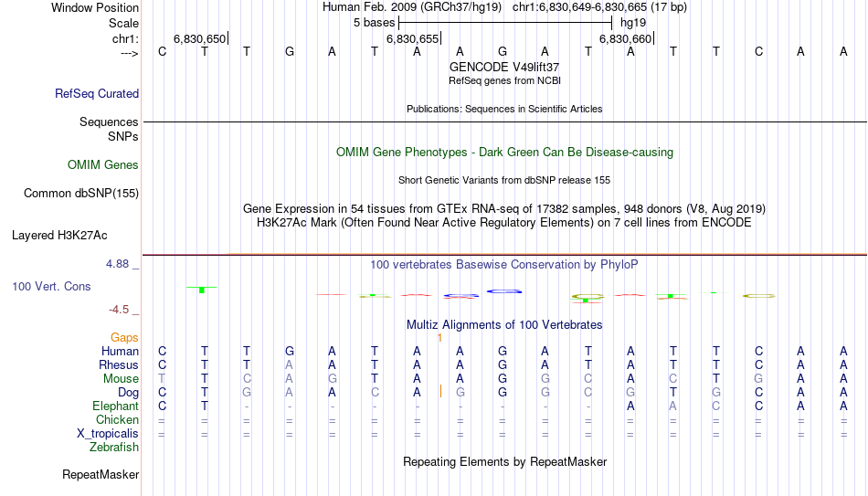Click the orange insertion bar in Dog row
The width and height of the screenshot is (868, 496).
440,391
